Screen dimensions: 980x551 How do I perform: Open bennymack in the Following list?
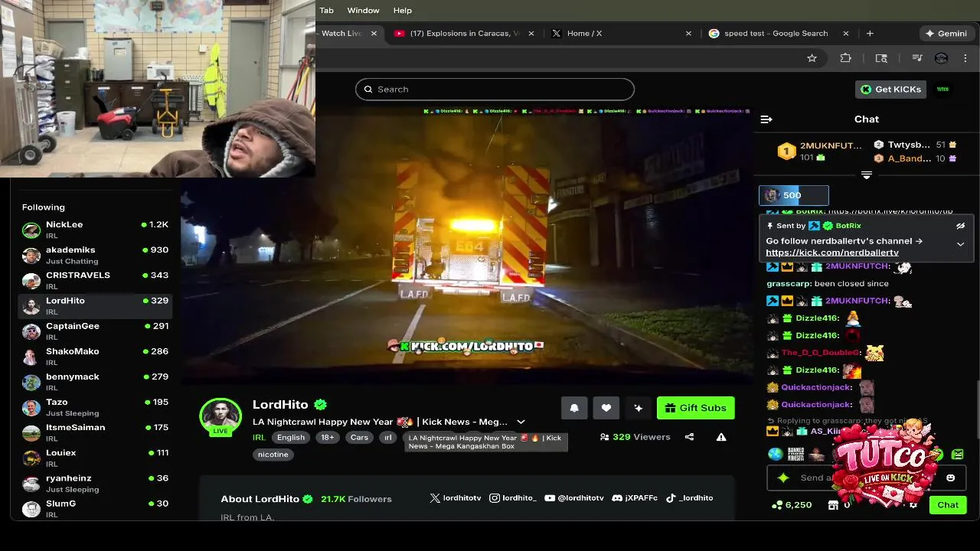(x=95, y=381)
